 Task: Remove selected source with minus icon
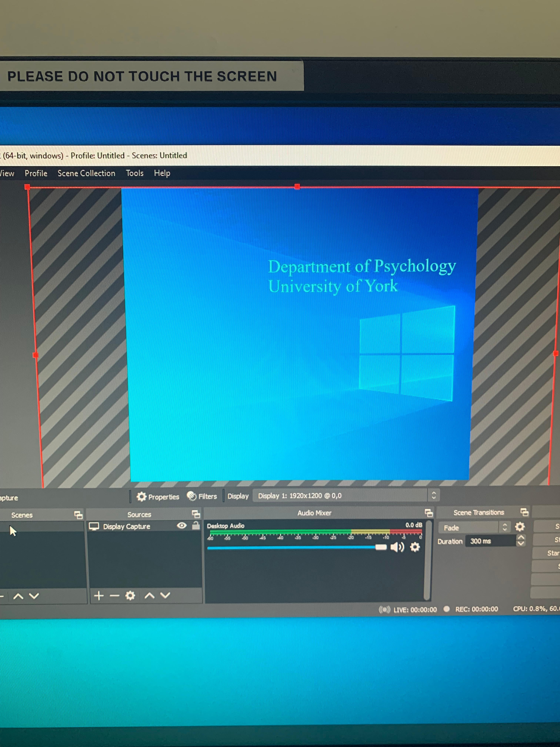[x=114, y=595]
